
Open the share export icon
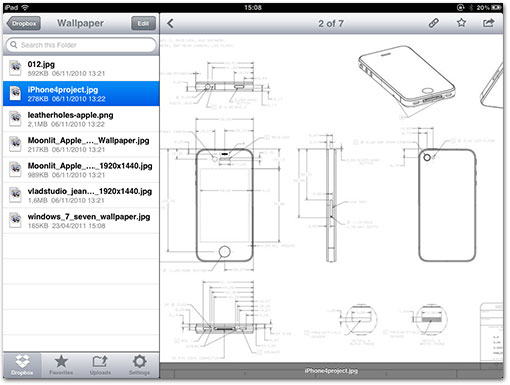click(x=488, y=23)
